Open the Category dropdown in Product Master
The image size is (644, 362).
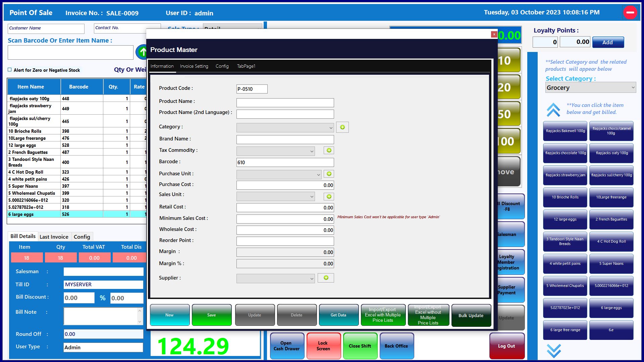coord(285,128)
